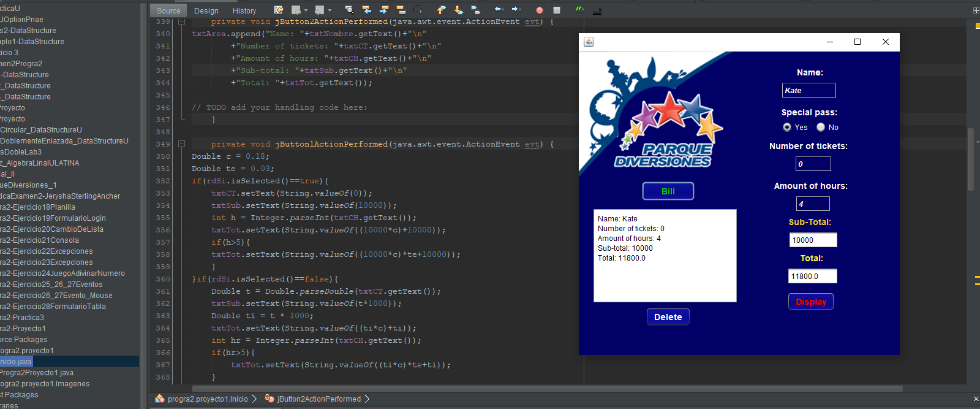
Task: Click the yellow warning marker in right error stripe
Action: (976, 26)
